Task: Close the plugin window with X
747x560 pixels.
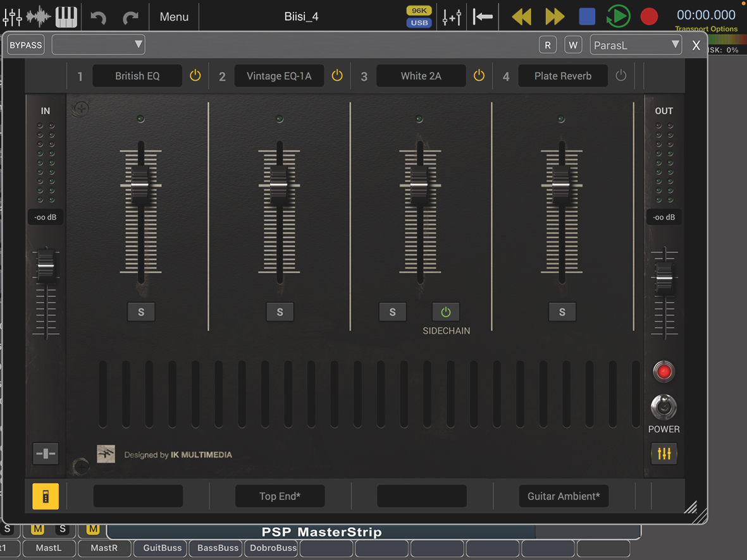Action: (696, 46)
